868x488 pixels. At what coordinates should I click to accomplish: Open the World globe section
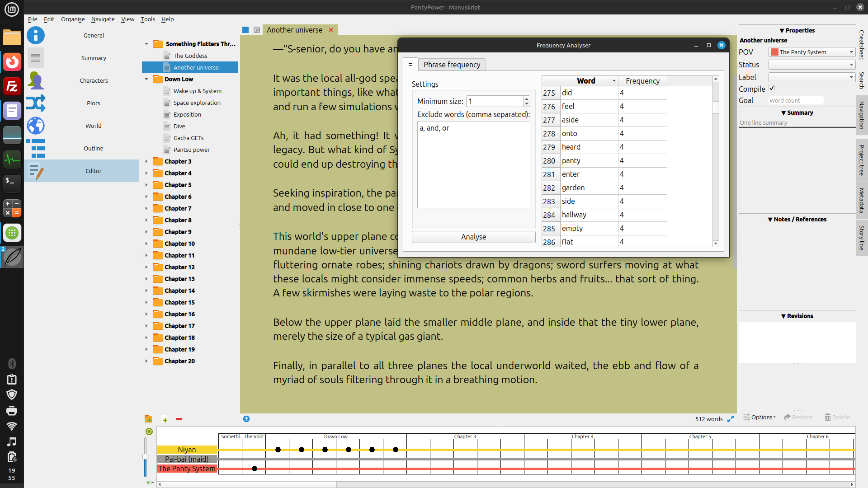(36, 126)
